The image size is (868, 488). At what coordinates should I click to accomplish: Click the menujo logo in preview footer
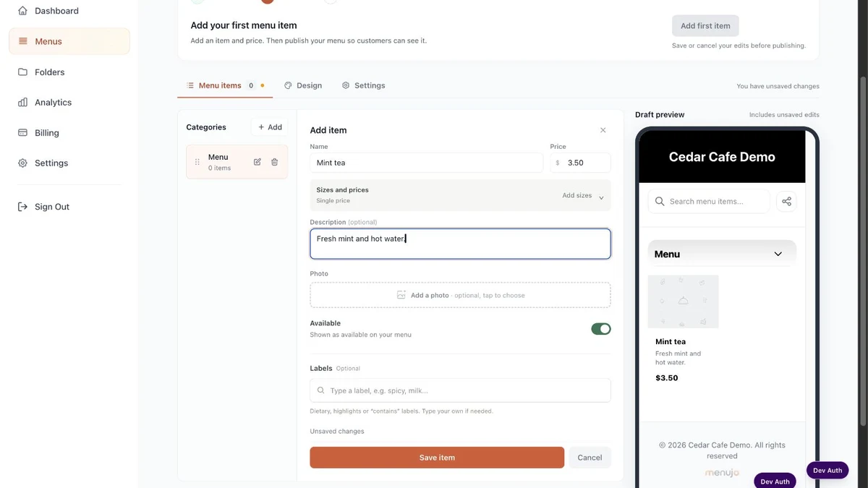(x=722, y=473)
